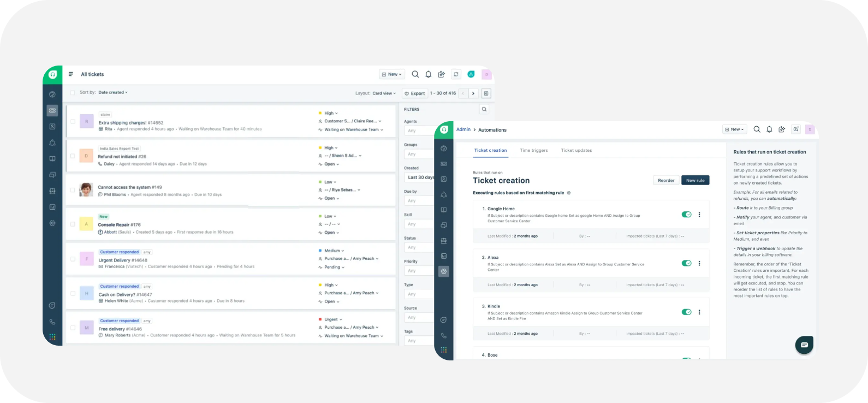Click Phil Blooms contact photo thumbnail
This screenshot has width=868, height=403.
(86, 190)
